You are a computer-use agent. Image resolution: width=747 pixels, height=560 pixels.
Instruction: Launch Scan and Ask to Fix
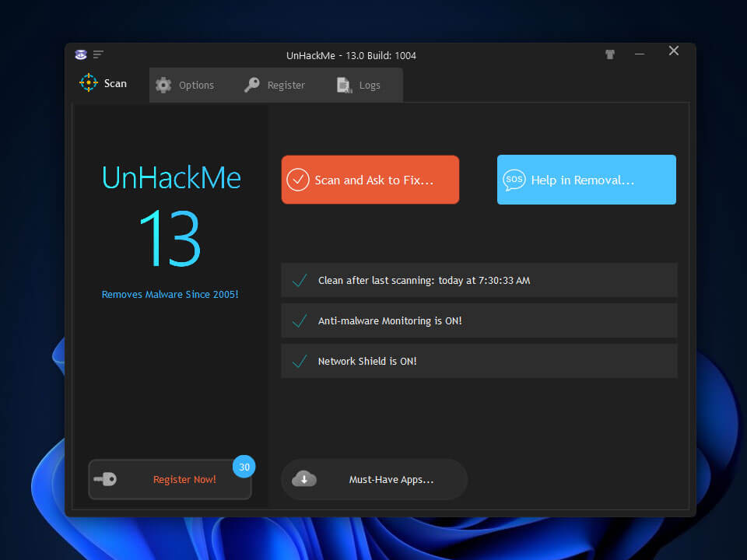[x=370, y=180]
